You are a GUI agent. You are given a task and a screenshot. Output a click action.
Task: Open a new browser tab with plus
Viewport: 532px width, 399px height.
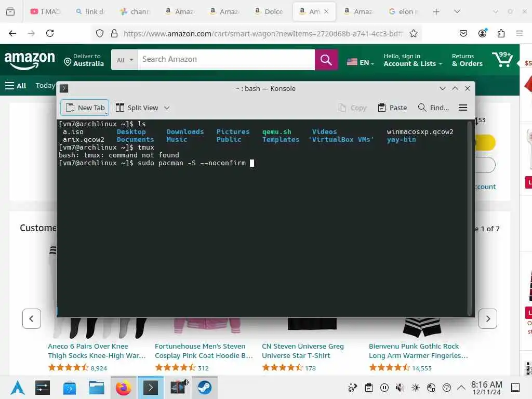pyautogui.click(x=436, y=12)
